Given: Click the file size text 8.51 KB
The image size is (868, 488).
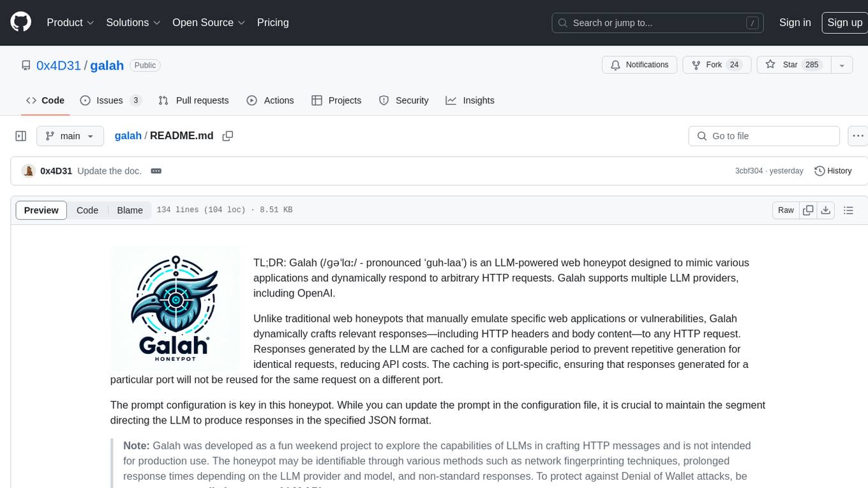Looking at the screenshot, I should pyautogui.click(x=276, y=210).
